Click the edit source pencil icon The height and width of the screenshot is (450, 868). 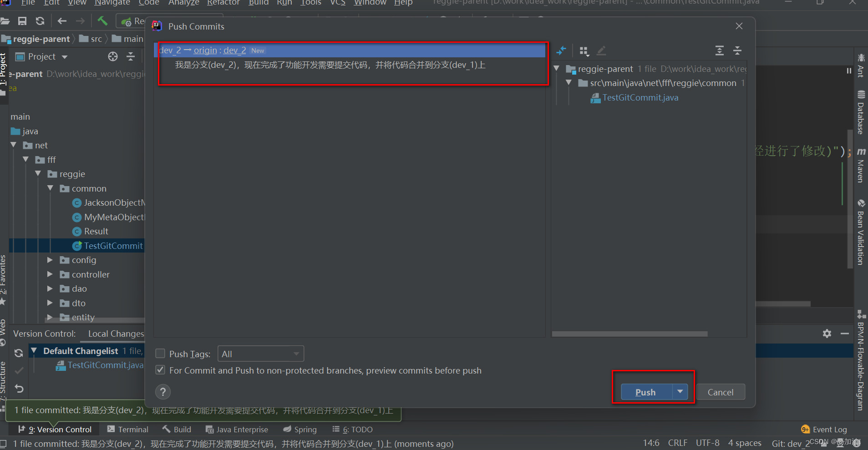click(601, 51)
